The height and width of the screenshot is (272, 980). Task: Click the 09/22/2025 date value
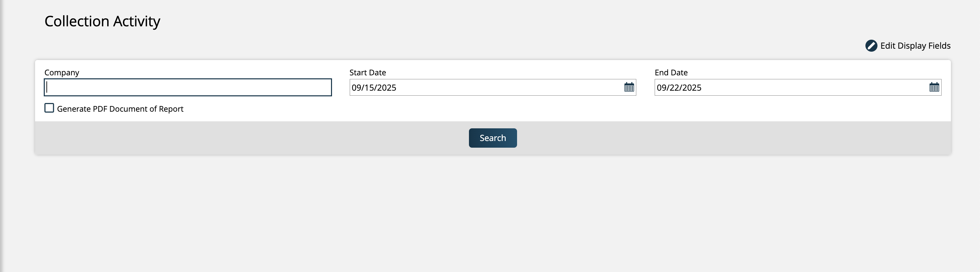679,88
